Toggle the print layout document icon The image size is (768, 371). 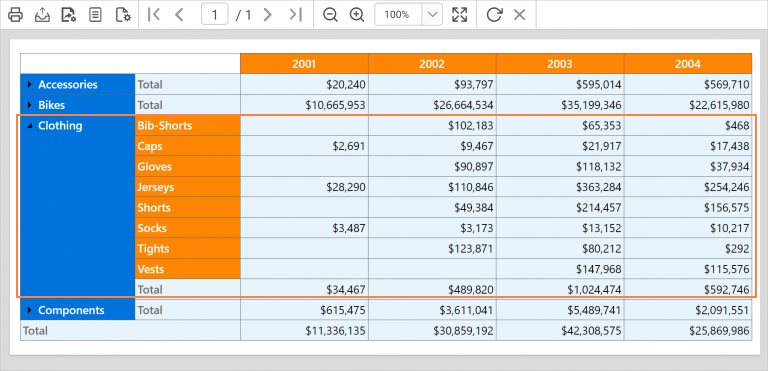click(95, 15)
